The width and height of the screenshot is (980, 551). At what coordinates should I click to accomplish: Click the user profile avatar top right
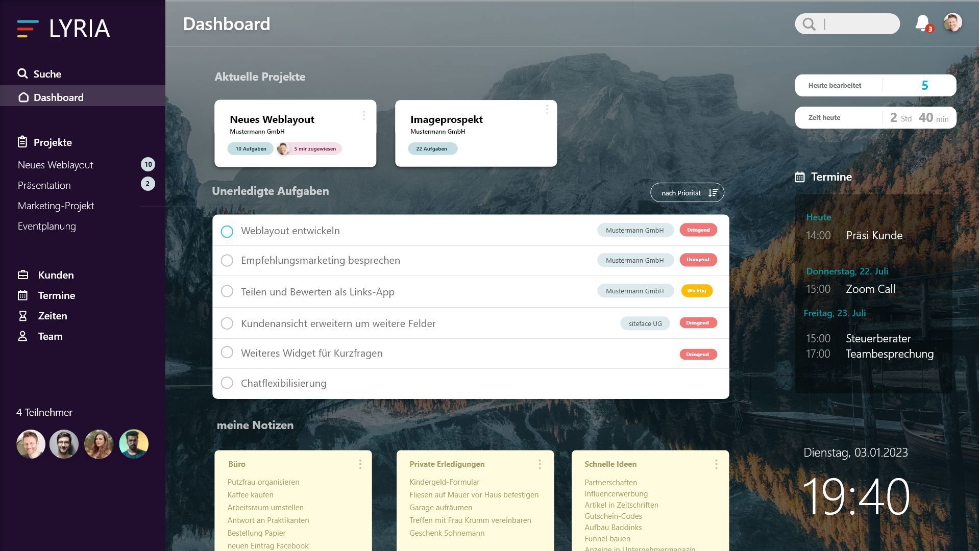pyautogui.click(x=952, y=23)
